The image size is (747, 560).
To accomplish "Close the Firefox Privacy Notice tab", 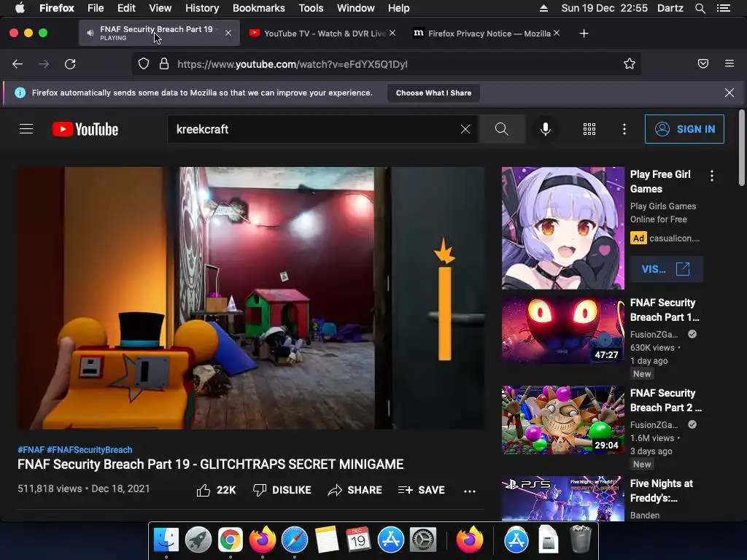I will click(x=557, y=33).
